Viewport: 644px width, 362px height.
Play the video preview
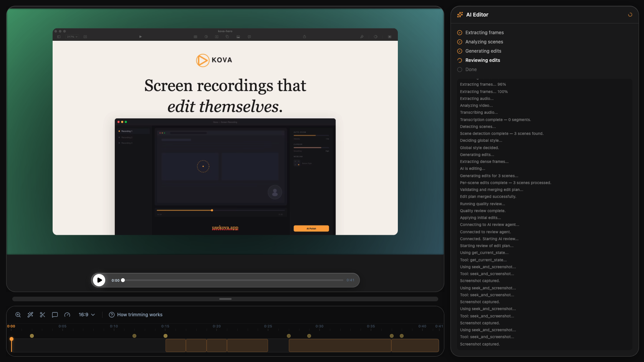point(99,280)
